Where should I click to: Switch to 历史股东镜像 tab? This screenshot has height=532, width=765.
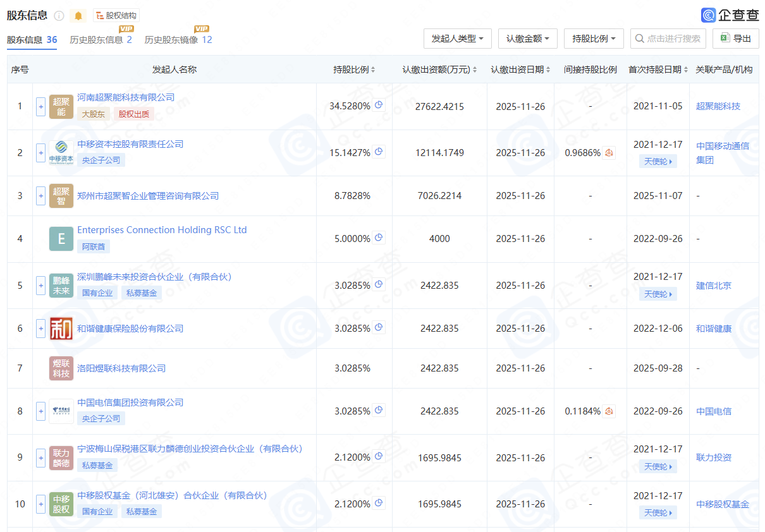[178, 40]
